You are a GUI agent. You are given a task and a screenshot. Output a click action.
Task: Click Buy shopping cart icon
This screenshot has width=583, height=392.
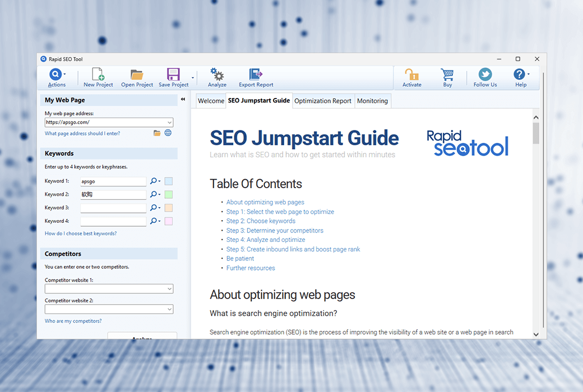447,74
